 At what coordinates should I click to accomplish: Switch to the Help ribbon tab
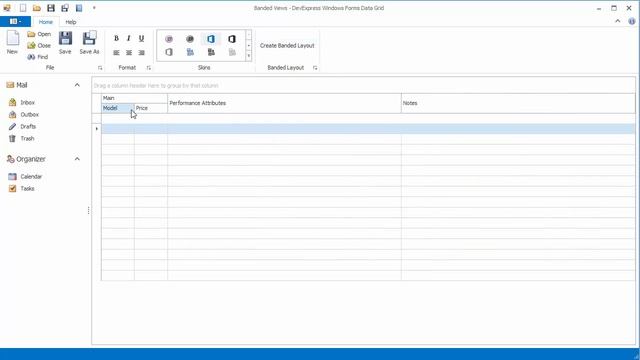(x=71, y=22)
